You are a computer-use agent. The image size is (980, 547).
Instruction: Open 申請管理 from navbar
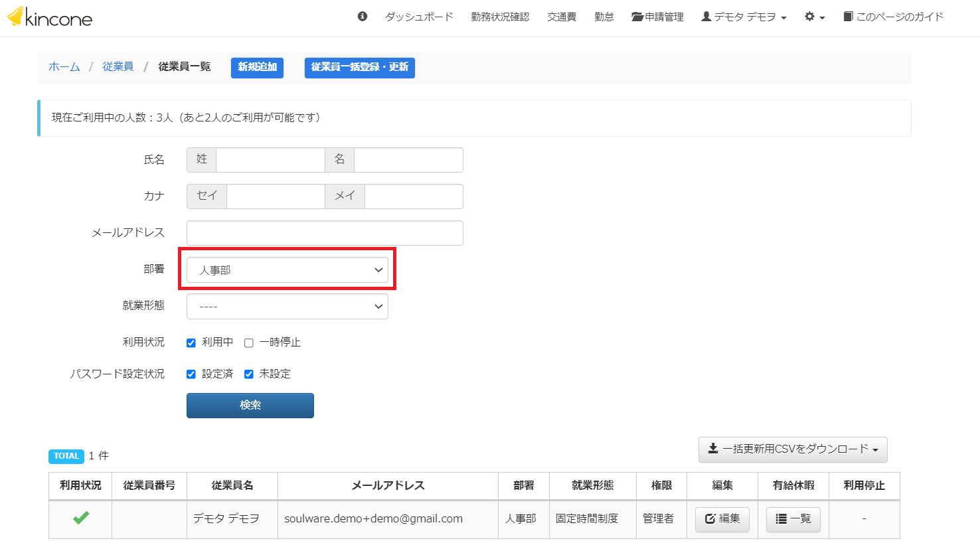(657, 17)
